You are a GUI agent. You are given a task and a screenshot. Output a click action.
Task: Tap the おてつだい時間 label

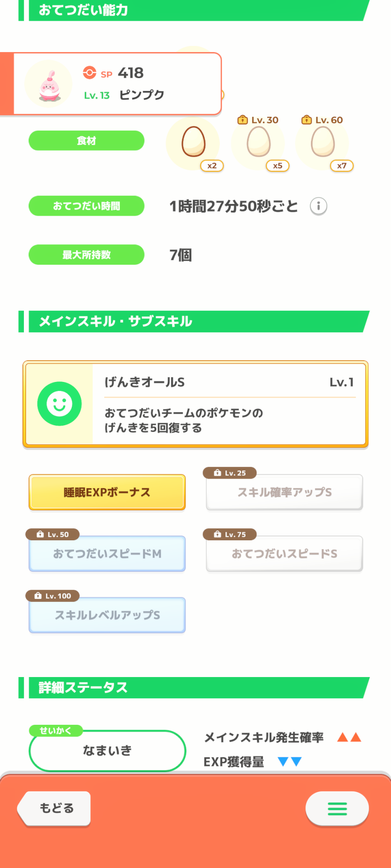point(86,206)
